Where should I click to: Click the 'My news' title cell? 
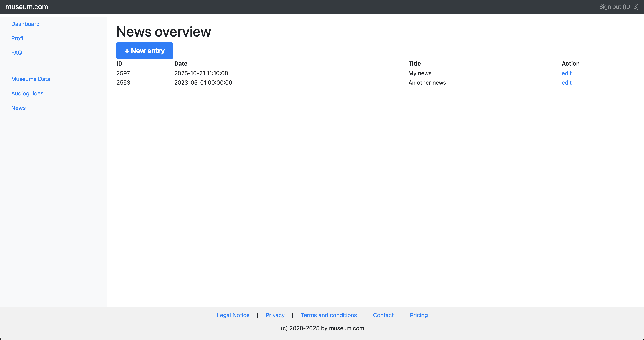[420, 73]
